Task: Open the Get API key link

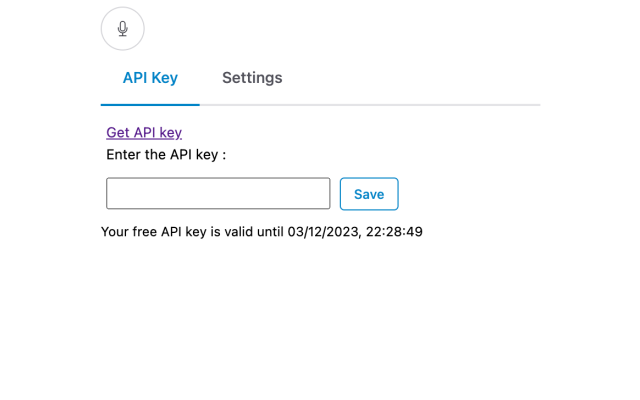Action: point(144,133)
